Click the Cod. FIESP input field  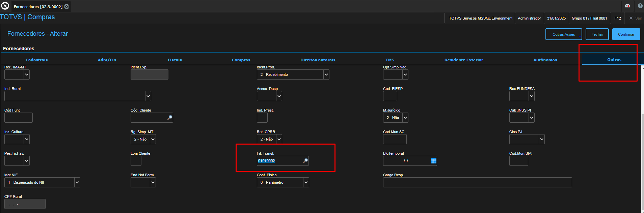click(x=390, y=96)
